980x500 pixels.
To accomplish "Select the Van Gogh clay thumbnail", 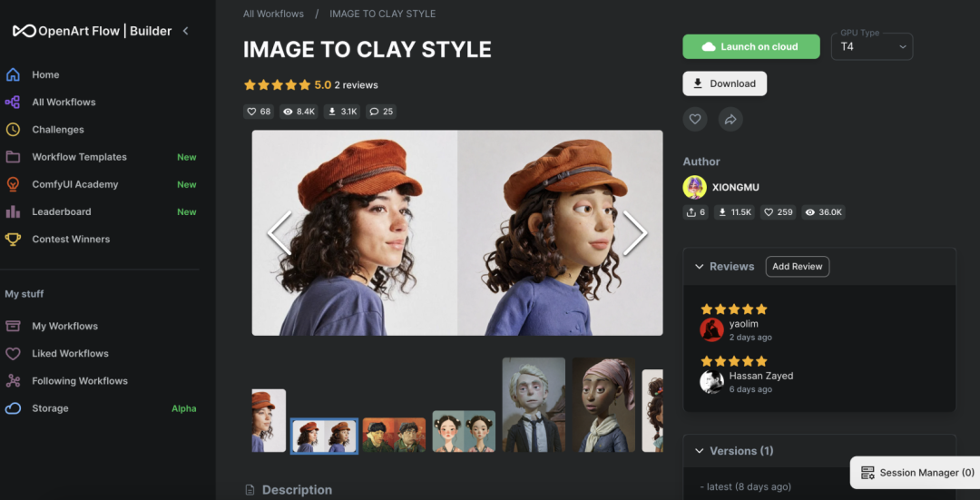I will pyautogui.click(x=395, y=435).
